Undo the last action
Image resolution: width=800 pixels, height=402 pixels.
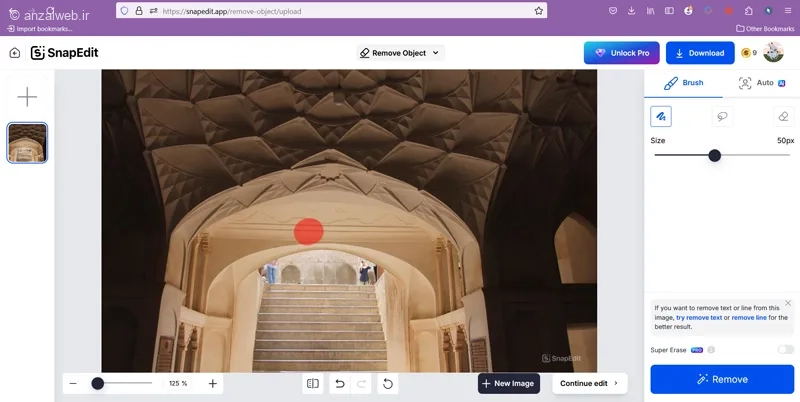click(339, 383)
